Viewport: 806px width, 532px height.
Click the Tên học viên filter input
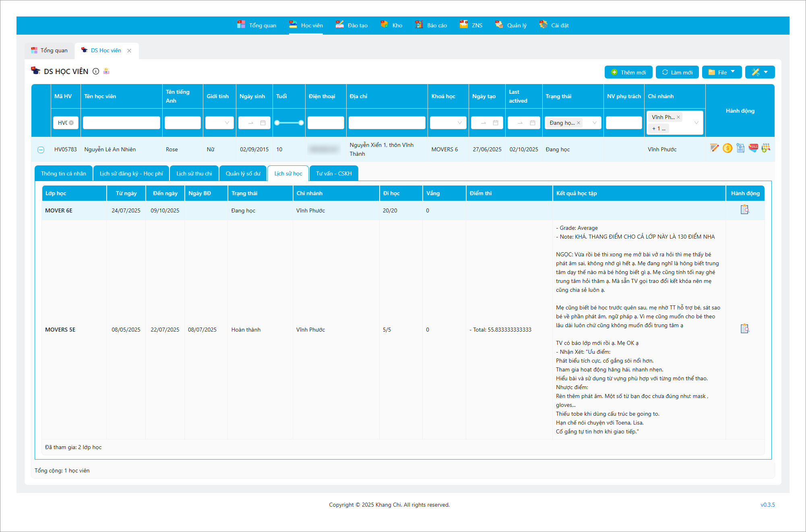121,123
